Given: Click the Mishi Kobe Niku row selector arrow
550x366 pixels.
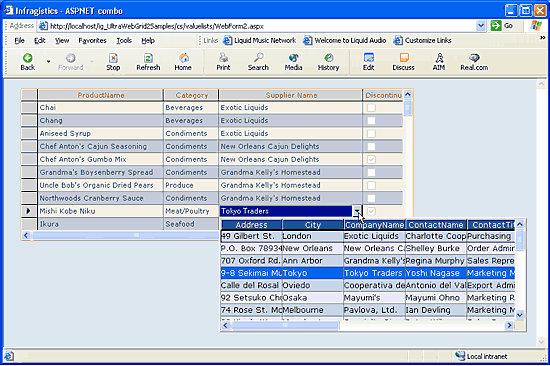Looking at the screenshot, I should click(28, 211).
